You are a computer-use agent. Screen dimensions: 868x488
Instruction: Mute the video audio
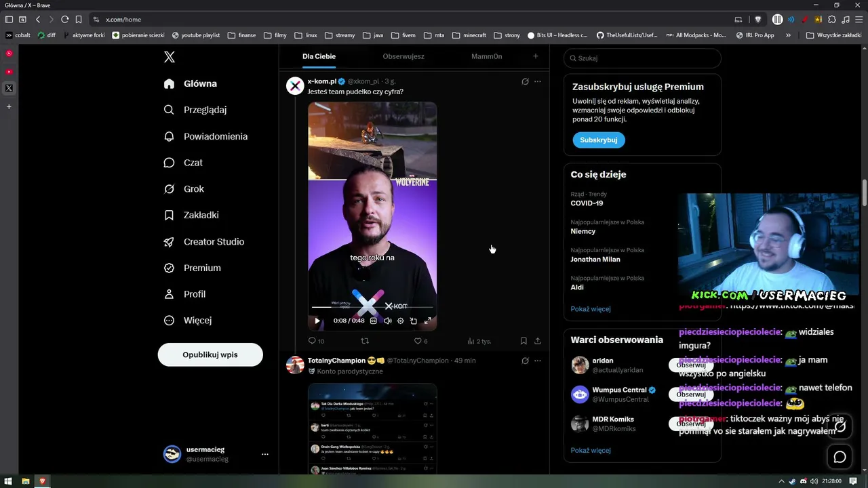coord(387,321)
